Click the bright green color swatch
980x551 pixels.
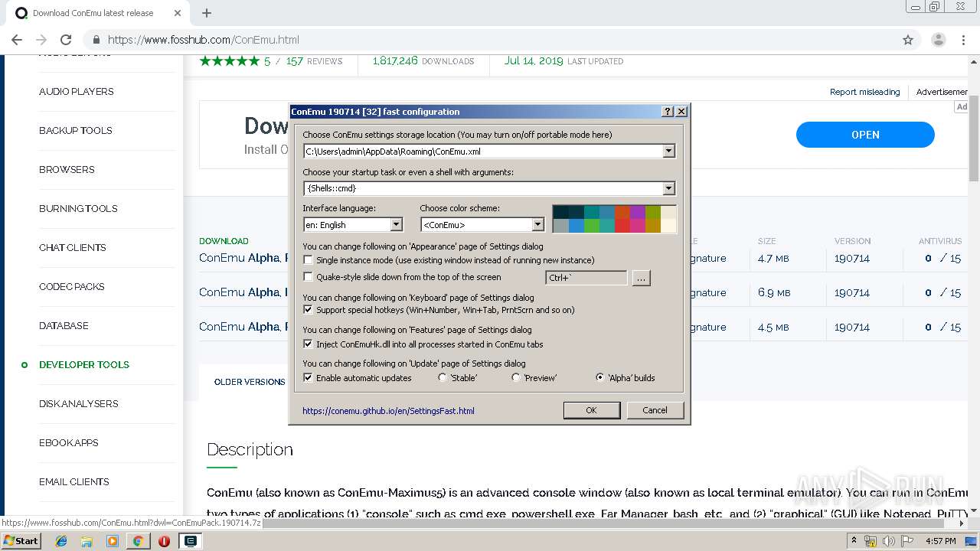[591, 226]
